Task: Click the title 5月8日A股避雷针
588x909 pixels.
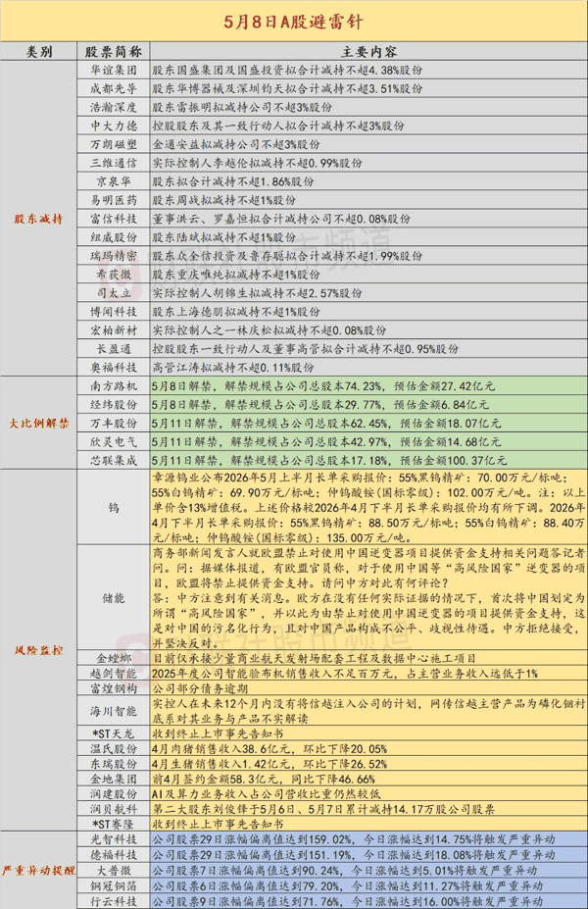Action: pos(294,22)
